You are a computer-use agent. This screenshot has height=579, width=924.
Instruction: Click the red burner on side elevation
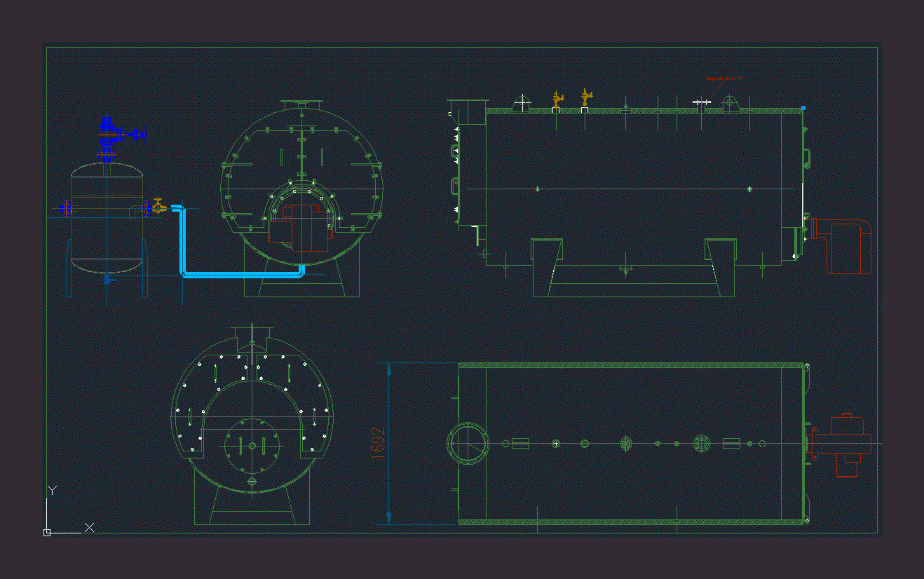pyautogui.click(x=848, y=247)
